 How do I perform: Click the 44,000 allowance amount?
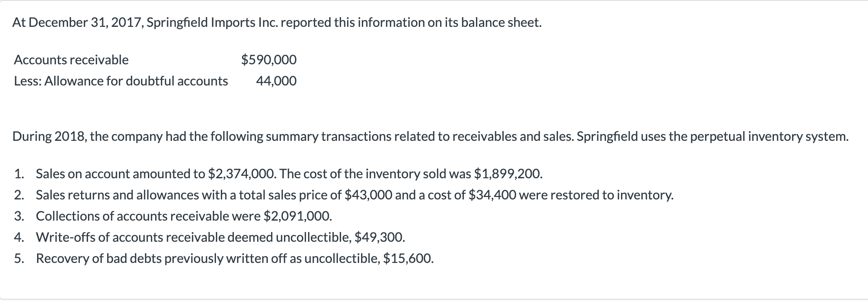276,81
